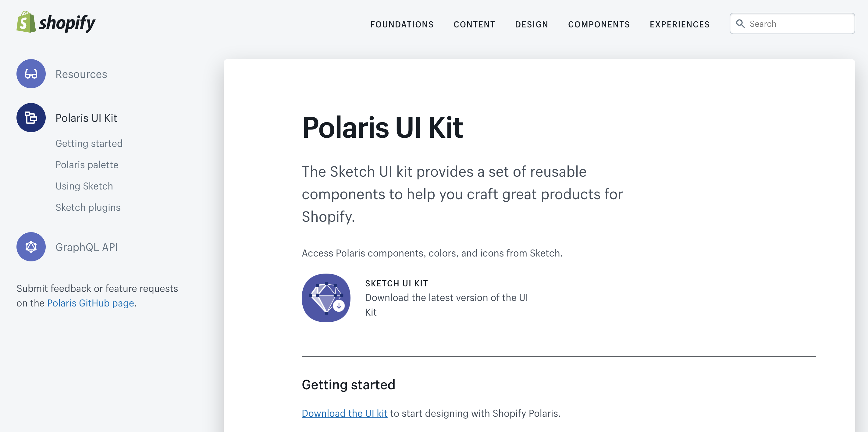The image size is (868, 432).
Task: Open Using Sketch sidebar link
Action: click(84, 186)
